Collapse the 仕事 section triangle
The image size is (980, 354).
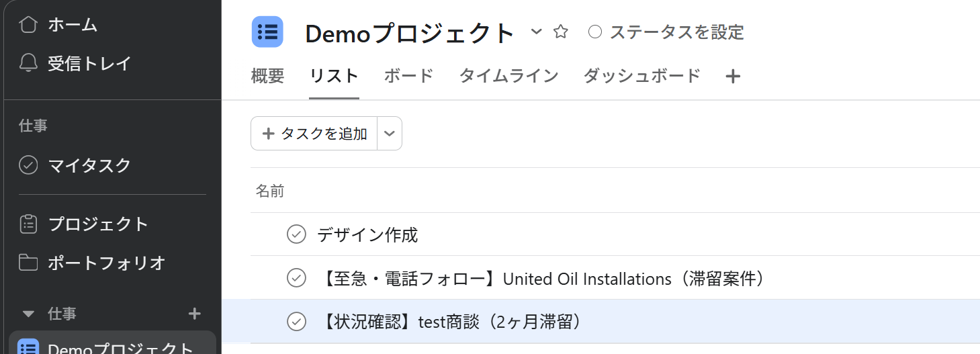[28, 314]
